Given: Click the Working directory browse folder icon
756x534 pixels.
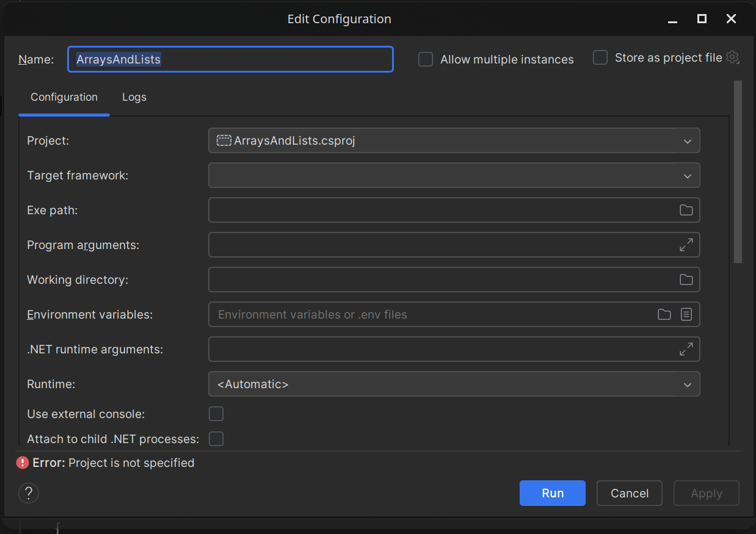Looking at the screenshot, I should (686, 280).
